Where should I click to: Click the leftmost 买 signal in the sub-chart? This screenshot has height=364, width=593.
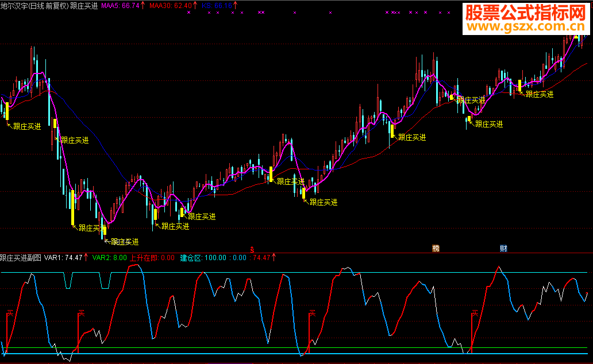point(10,313)
